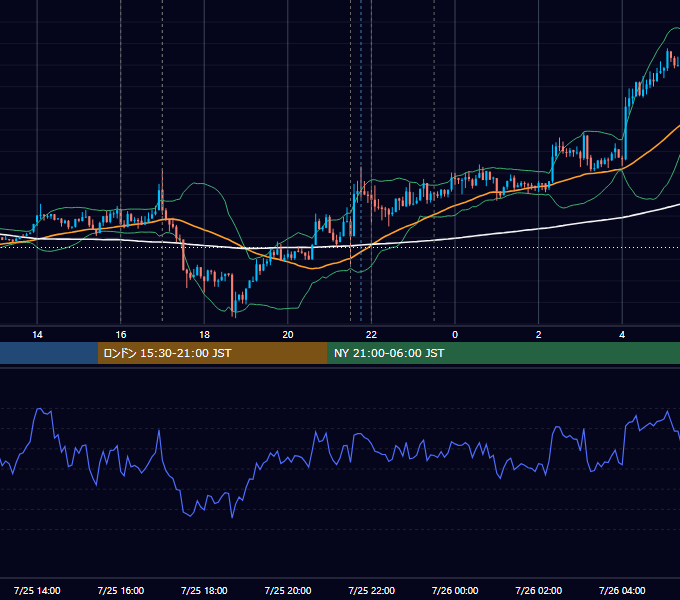Click hour label 2 on price chart axis
This screenshot has width=680, height=600.
pyautogui.click(x=539, y=335)
